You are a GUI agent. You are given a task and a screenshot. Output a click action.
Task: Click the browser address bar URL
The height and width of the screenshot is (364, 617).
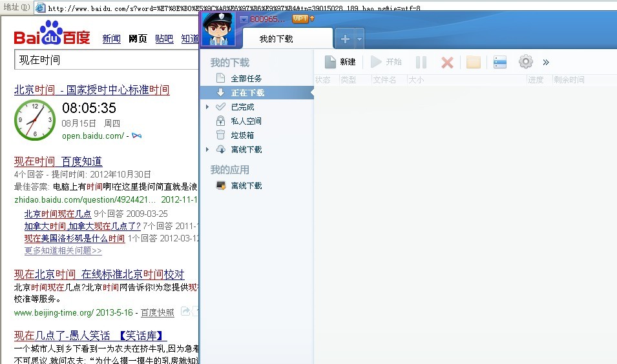(234, 8)
